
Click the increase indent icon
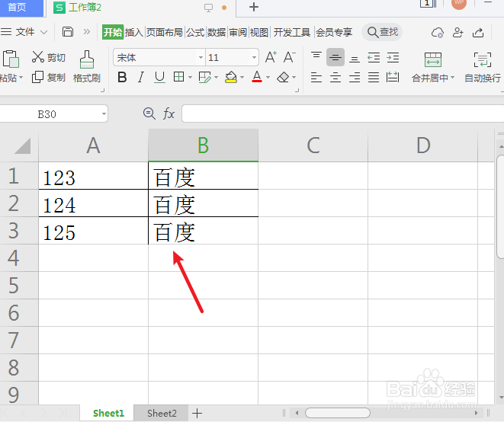(393, 57)
